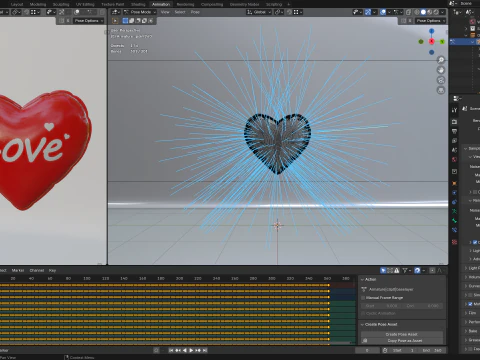480x360 pixels.
Task: Toggle X-ray mode in viewport header
Action: point(408,12)
